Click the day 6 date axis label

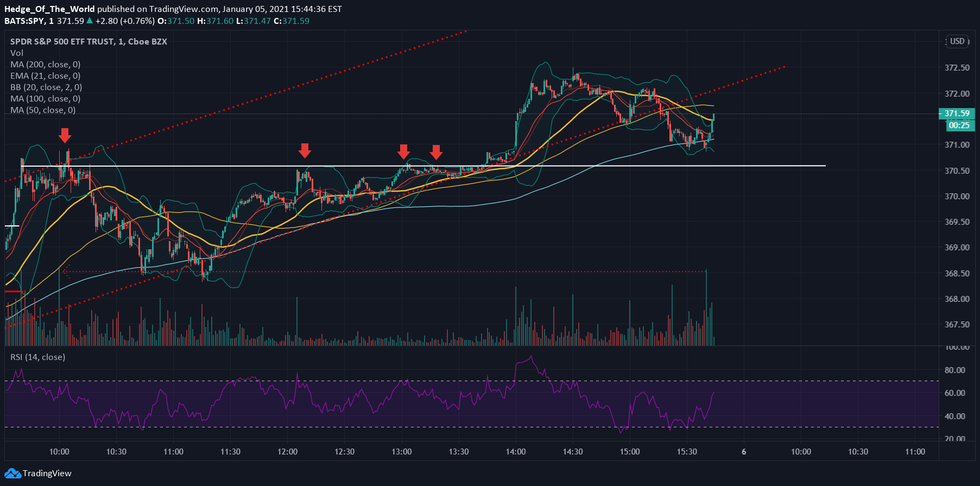pos(744,452)
